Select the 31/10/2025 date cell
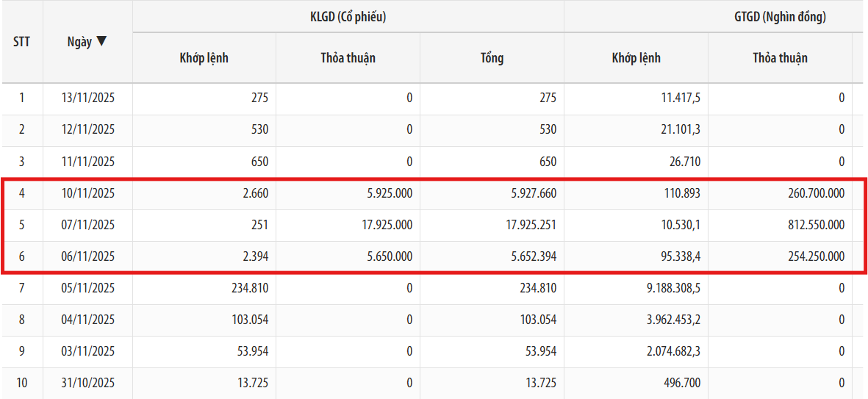The width and height of the screenshot is (868, 399). [x=88, y=383]
